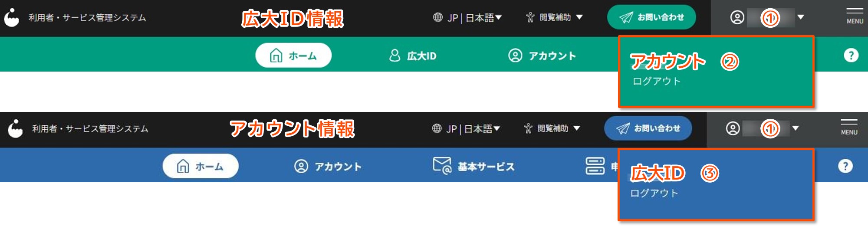Screen dimensions: 868x226
Task: Expand JP 日本語 language dropdown in lower header
Action: [466, 128]
